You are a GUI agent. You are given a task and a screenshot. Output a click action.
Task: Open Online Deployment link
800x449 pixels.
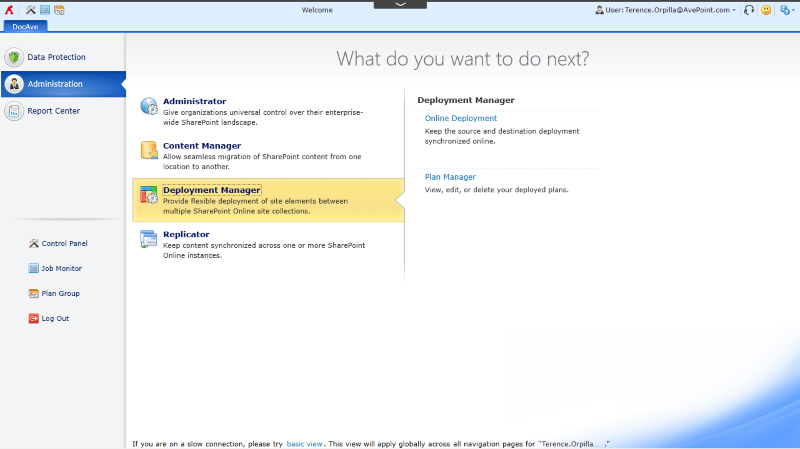(x=461, y=118)
